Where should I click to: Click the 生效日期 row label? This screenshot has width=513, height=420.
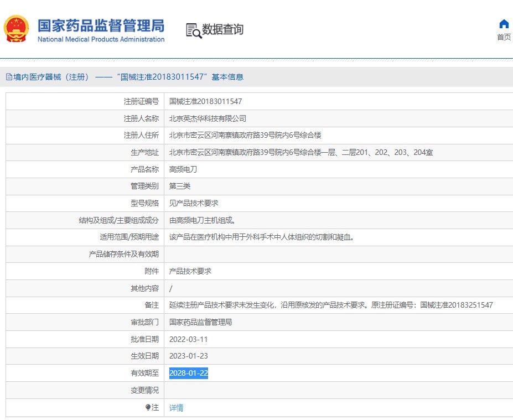[x=144, y=356]
